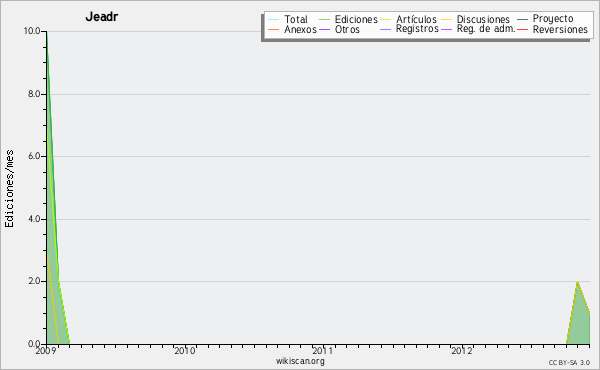The image size is (600, 370).
Task: Click the red Reversiones color line
Action: click(x=522, y=29)
